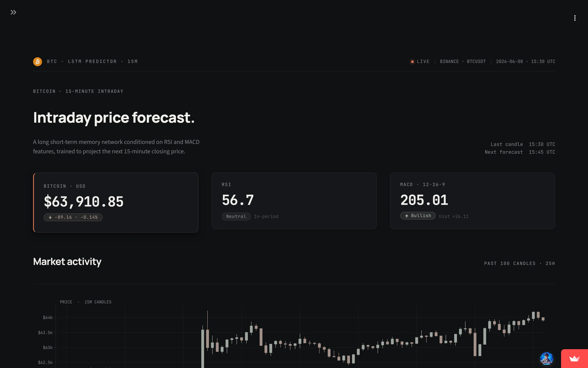The image size is (588, 368).
Task: Click the Bullish MACD signal badge
Action: pyautogui.click(x=418, y=216)
